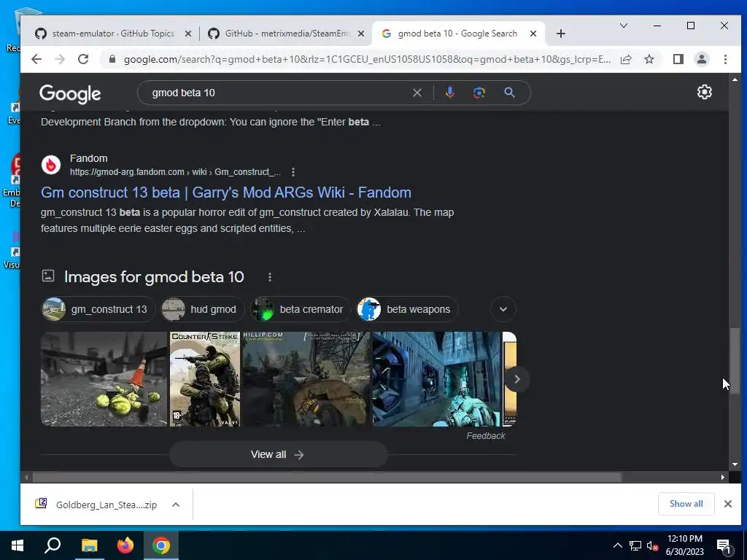Start search by voice microphone
This screenshot has width=747, height=560.
tap(449, 93)
